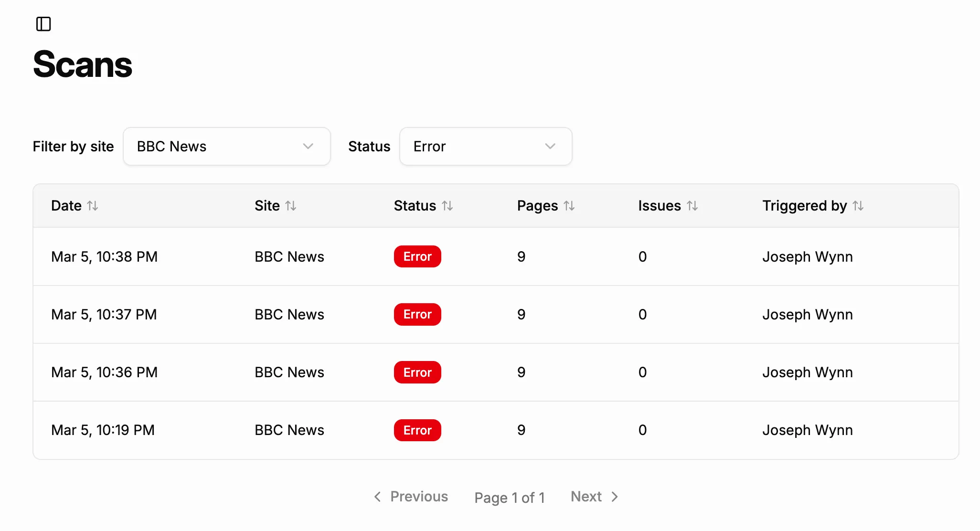The image size is (980, 531).
Task: Click the Pages column sort icon
Action: click(570, 205)
